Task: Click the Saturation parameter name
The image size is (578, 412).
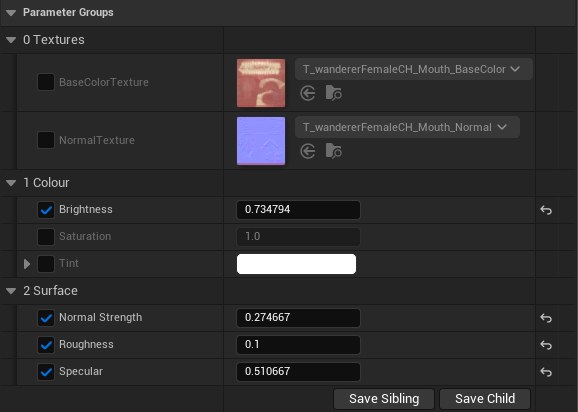Action: [x=85, y=236]
